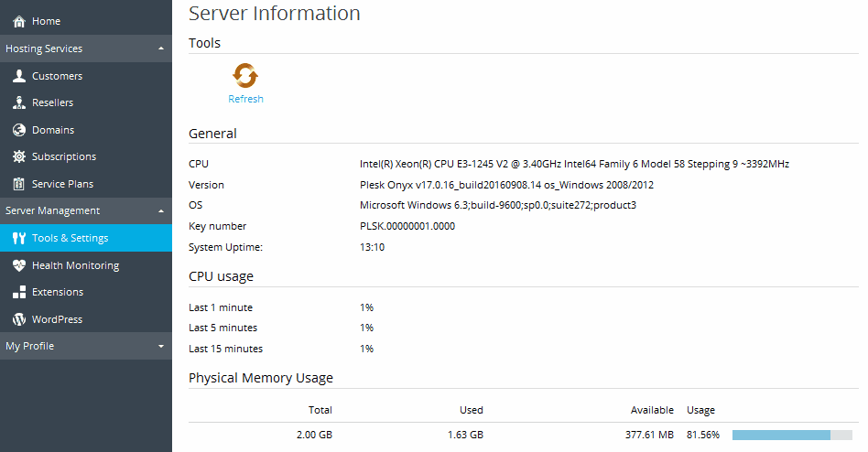Viewport: 868px width, 452px height.
Task: Click the Domains globe icon
Action: [19, 130]
